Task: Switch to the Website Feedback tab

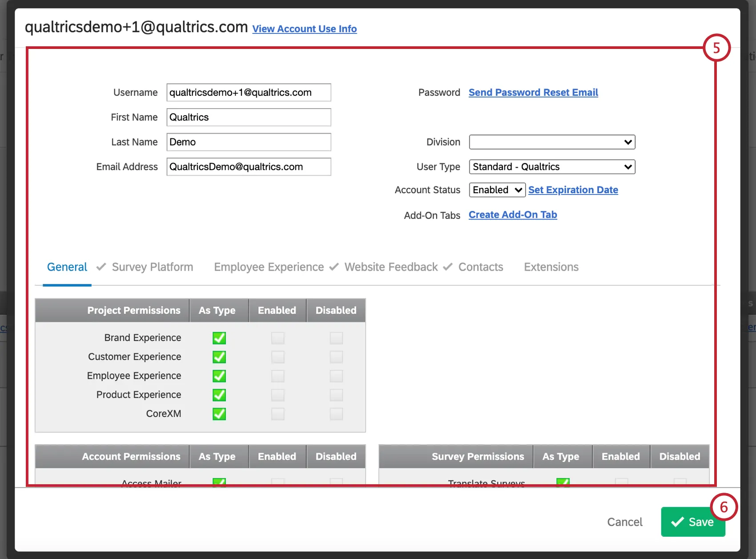Action: click(x=390, y=267)
